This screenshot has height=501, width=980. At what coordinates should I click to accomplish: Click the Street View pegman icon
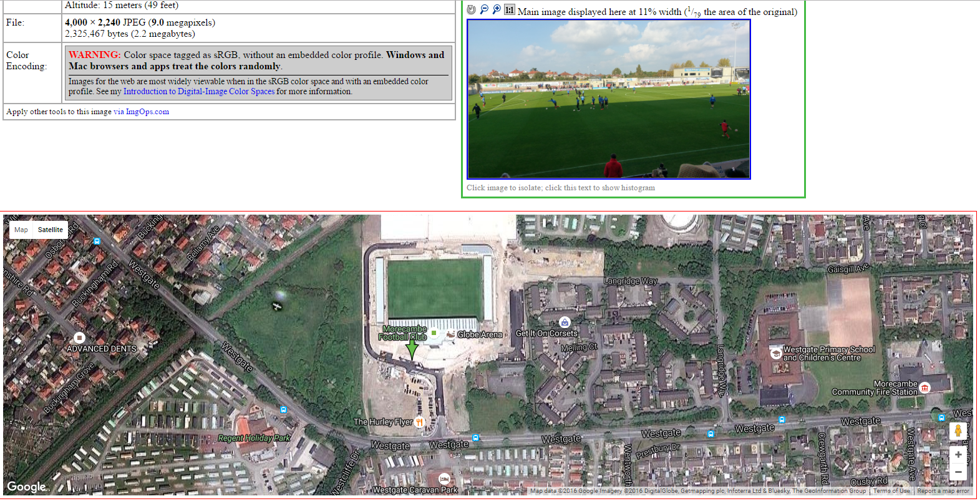(x=958, y=430)
